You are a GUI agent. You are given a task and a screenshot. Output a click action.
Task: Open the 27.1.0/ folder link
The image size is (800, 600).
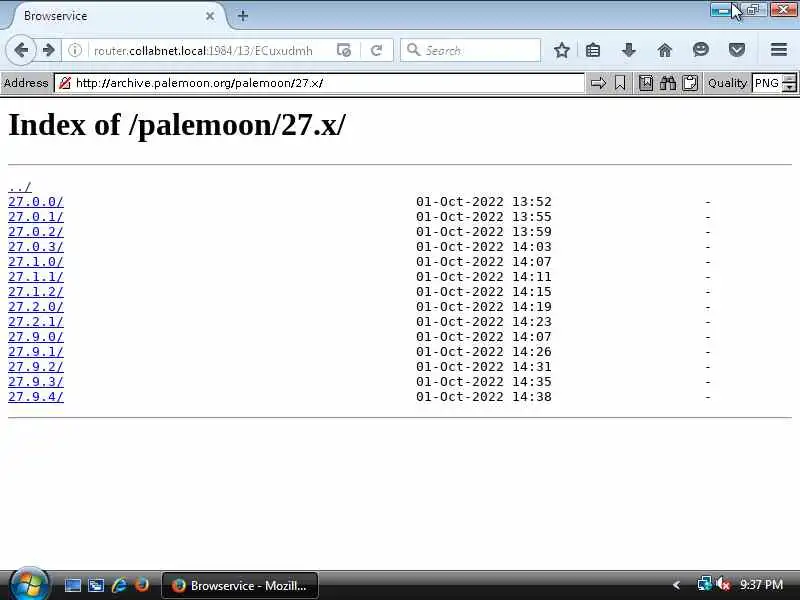point(36,262)
